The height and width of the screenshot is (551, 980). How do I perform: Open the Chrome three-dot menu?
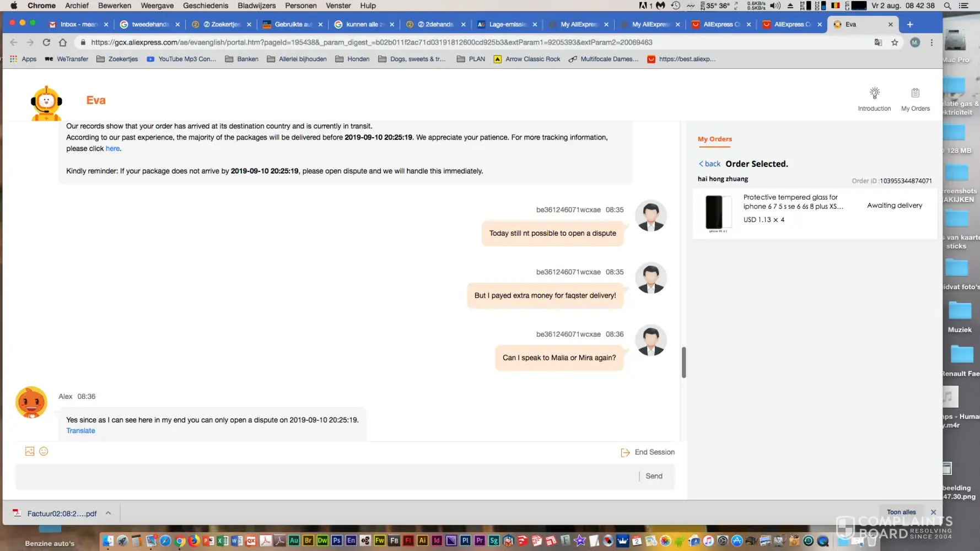[931, 42]
